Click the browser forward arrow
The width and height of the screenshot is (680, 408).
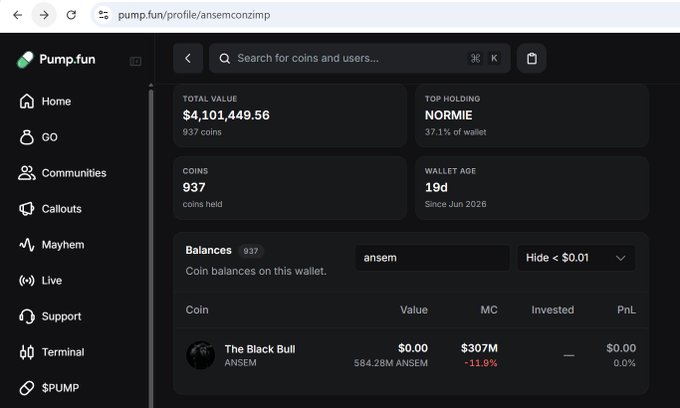44,15
